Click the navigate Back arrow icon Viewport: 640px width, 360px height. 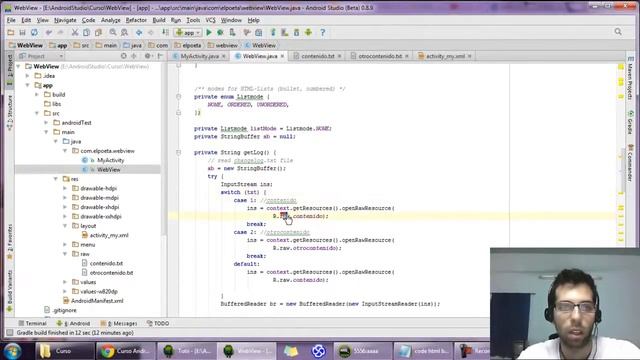pos(139,32)
